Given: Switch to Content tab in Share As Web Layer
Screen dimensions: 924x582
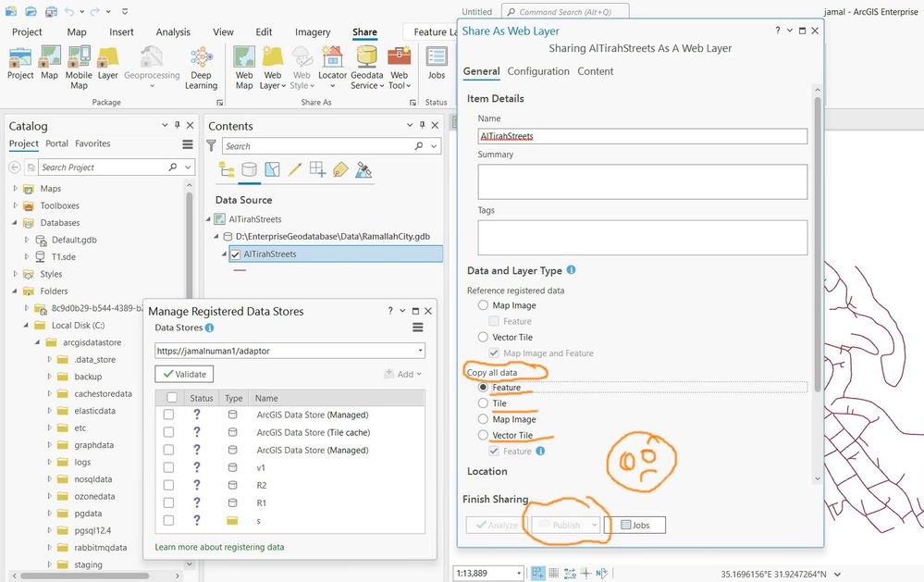Looking at the screenshot, I should 595,70.
